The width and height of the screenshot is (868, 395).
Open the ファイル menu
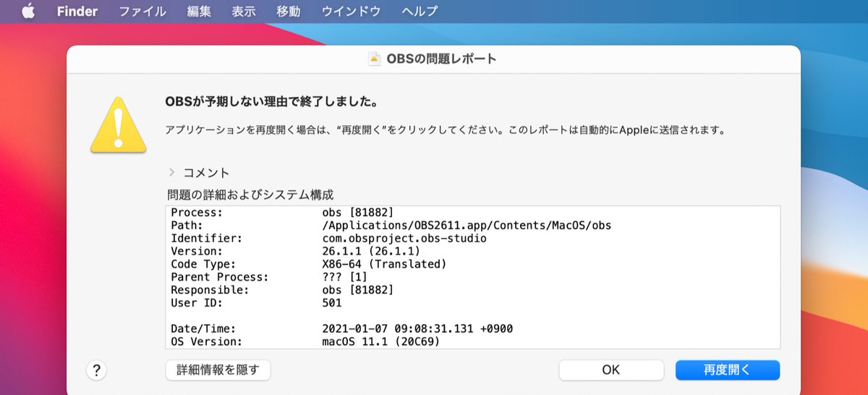click(142, 12)
